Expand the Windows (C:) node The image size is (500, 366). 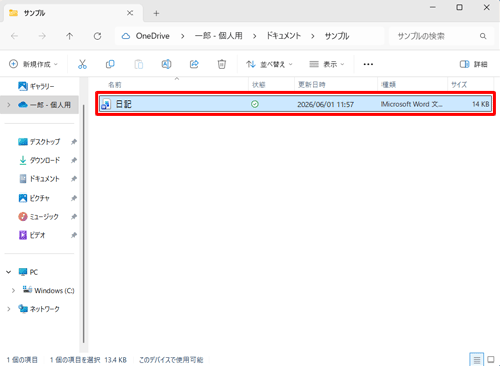(x=13, y=291)
